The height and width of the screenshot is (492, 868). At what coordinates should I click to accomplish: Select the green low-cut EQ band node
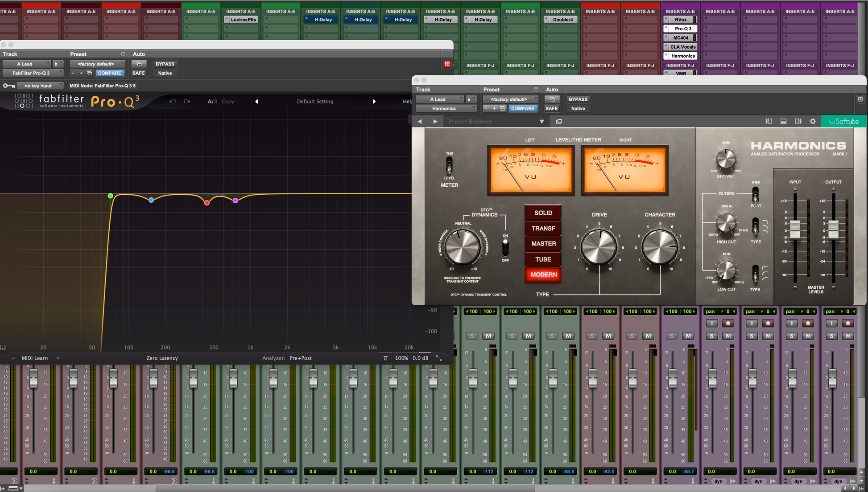point(111,196)
